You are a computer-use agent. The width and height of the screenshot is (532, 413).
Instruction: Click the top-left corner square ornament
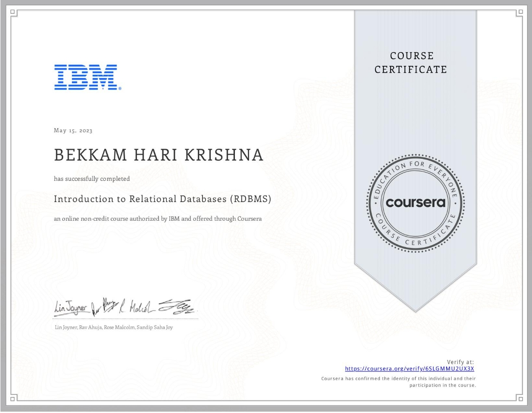click(13, 13)
